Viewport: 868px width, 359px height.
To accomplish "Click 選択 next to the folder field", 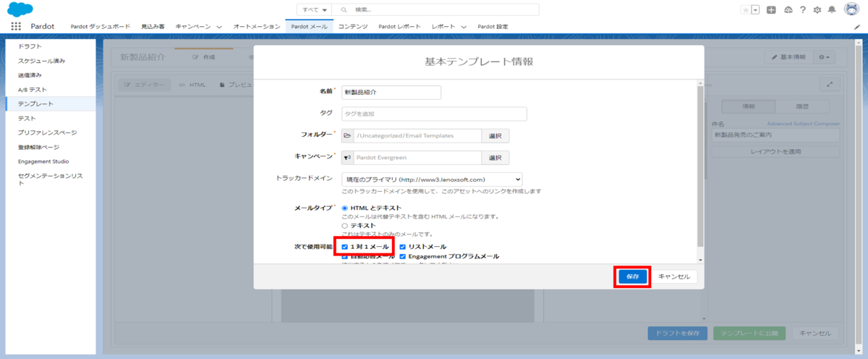I will click(x=495, y=135).
